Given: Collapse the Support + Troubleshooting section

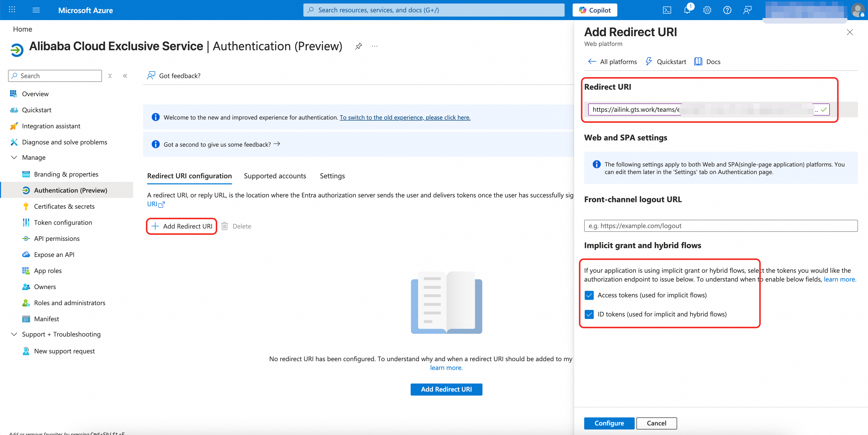Looking at the screenshot, I should 14,334.
